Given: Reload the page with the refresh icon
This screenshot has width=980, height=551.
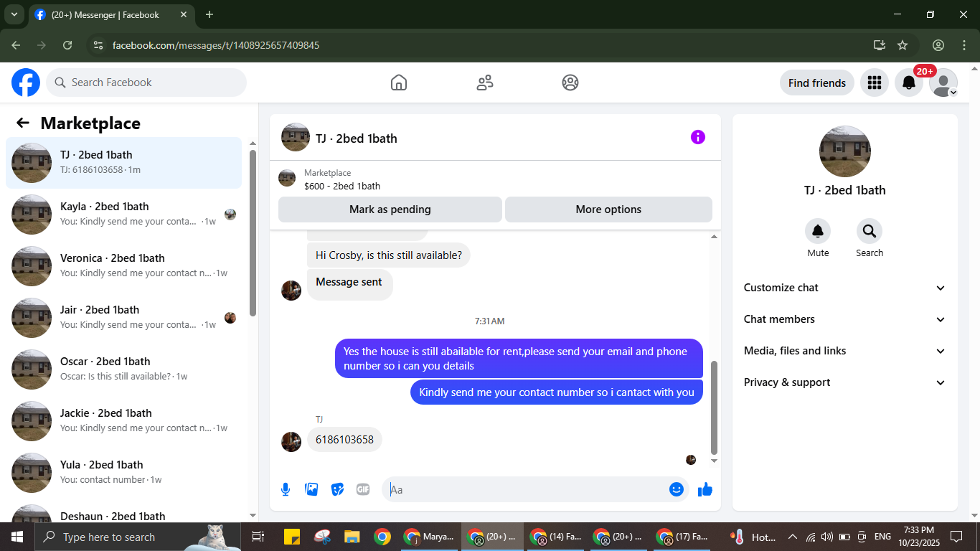Looking at the screenshot, I should pos(67,45).
